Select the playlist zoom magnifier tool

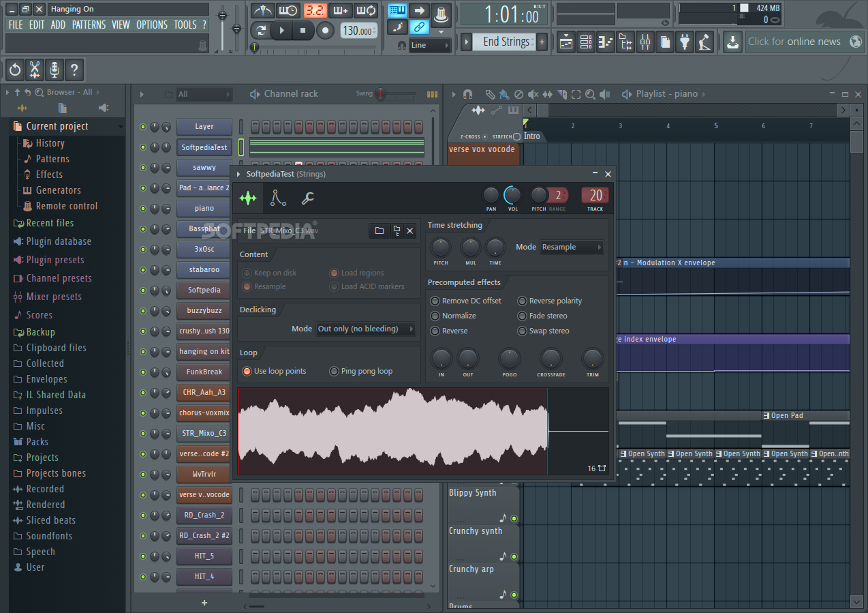591,94
